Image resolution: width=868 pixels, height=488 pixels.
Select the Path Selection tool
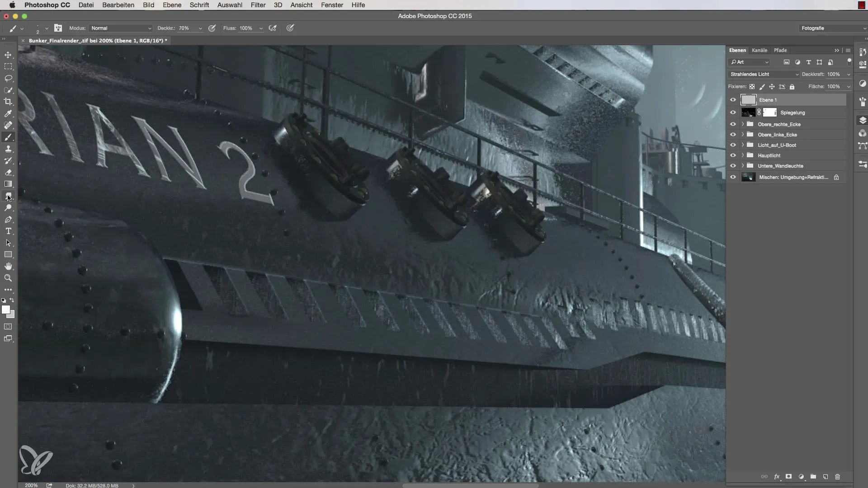(8, 243)
